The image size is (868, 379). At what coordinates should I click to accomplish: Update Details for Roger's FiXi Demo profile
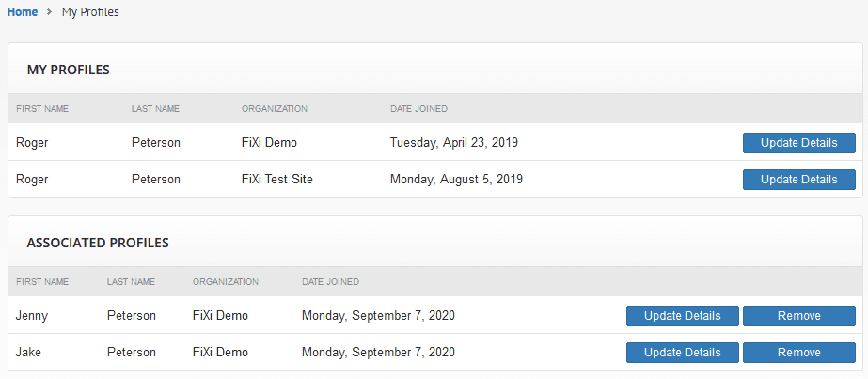pyautogui.click(x=798, y=143)
